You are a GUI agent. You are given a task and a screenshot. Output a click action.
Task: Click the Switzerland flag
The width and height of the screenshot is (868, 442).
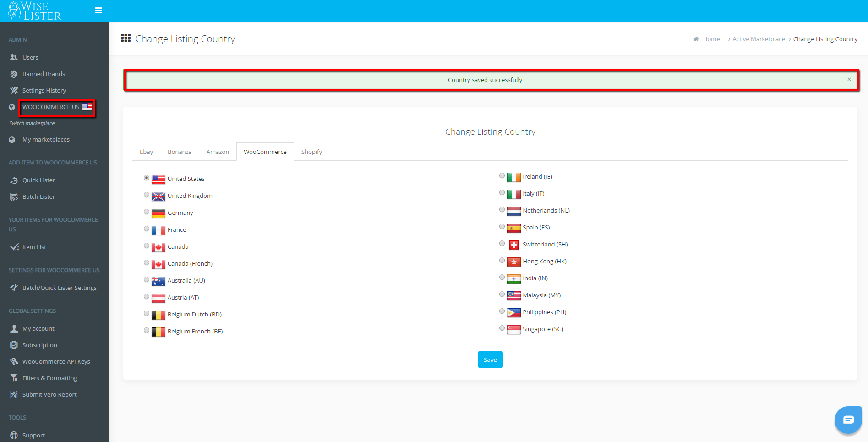[x=514, y=245]
